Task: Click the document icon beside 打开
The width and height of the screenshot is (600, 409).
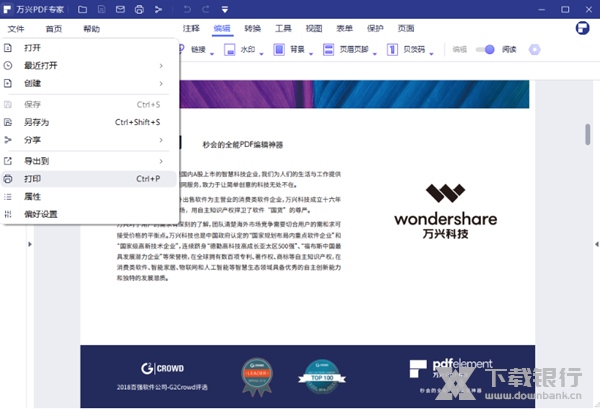Action: (8, 48)
